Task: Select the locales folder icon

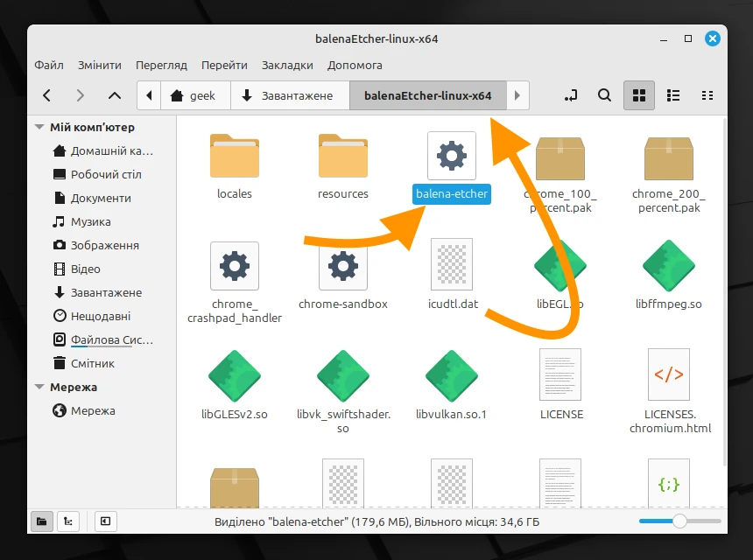Action: tap(235, 156)
